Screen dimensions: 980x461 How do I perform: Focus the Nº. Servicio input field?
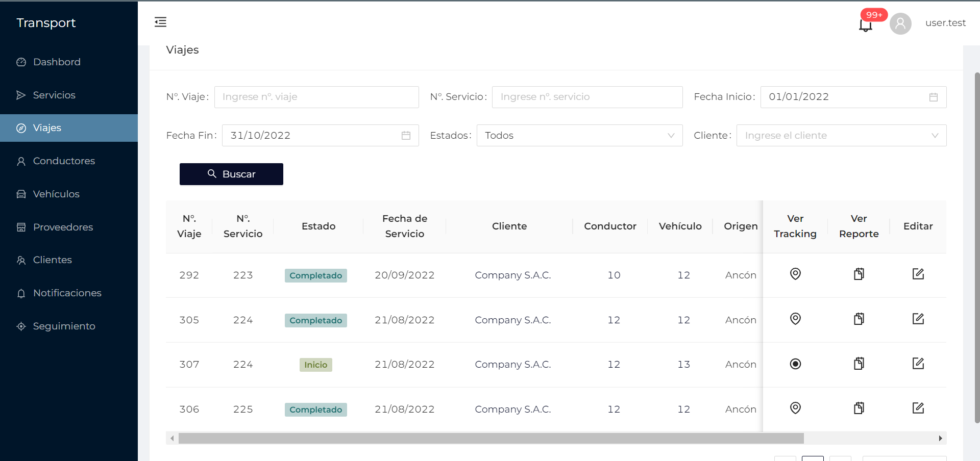tap(587, 97)
